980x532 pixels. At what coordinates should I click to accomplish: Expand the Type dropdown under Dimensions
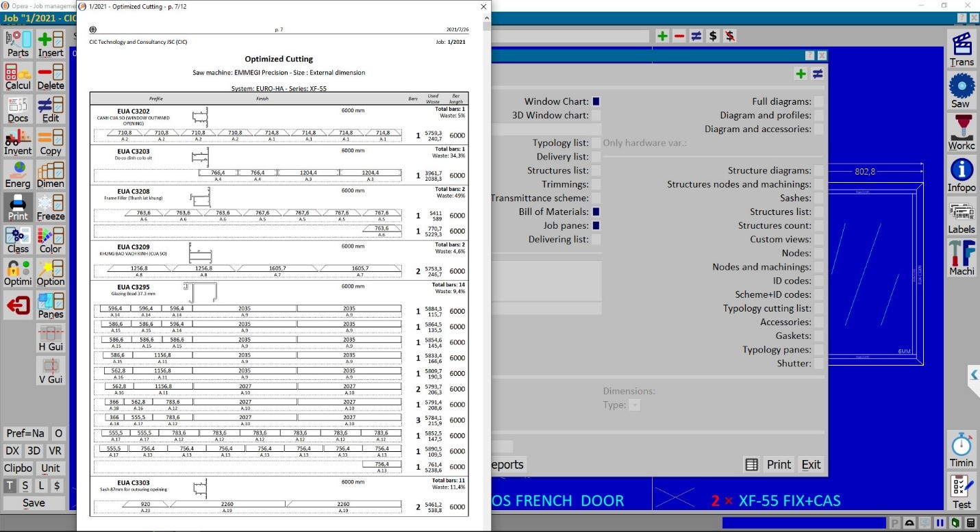coord(634,405)
